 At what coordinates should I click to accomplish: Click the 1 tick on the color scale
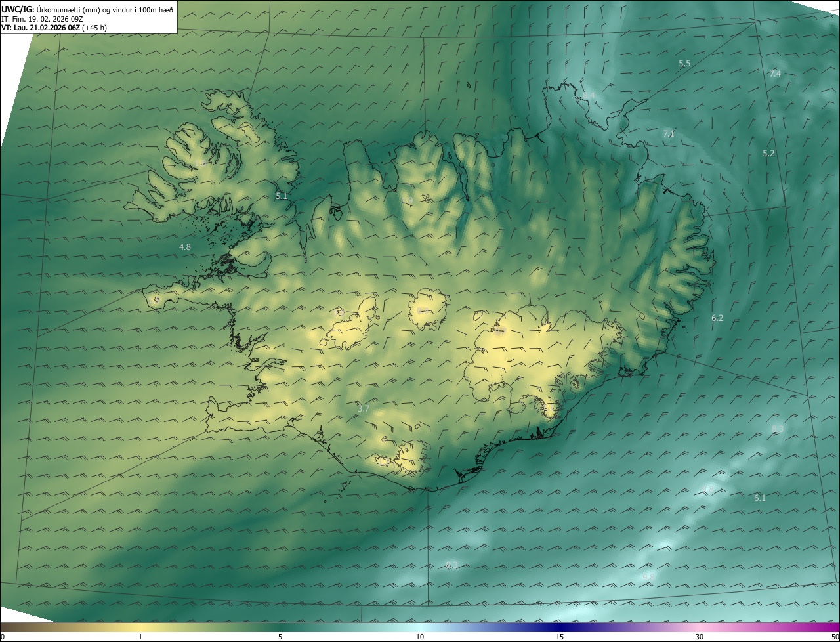pos(140,637)
